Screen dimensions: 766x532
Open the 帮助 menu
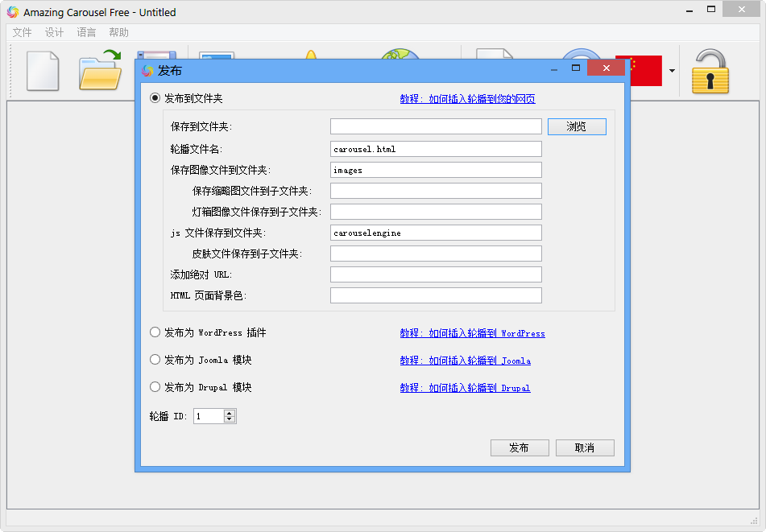[118, 32]
